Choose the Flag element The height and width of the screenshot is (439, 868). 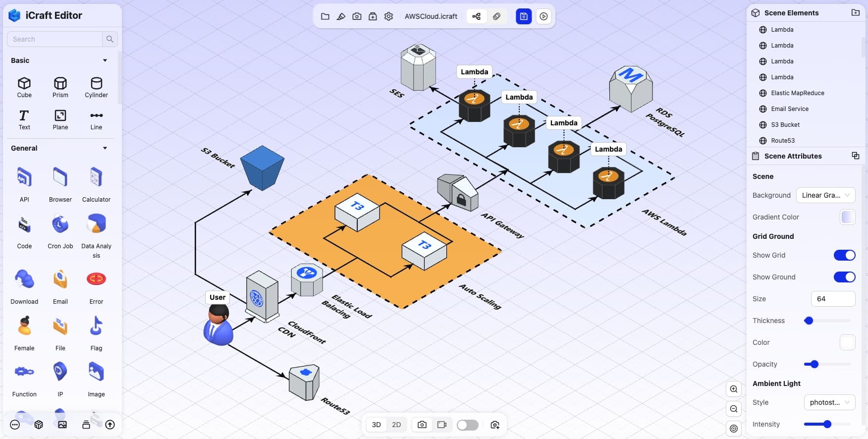point(96,333)
